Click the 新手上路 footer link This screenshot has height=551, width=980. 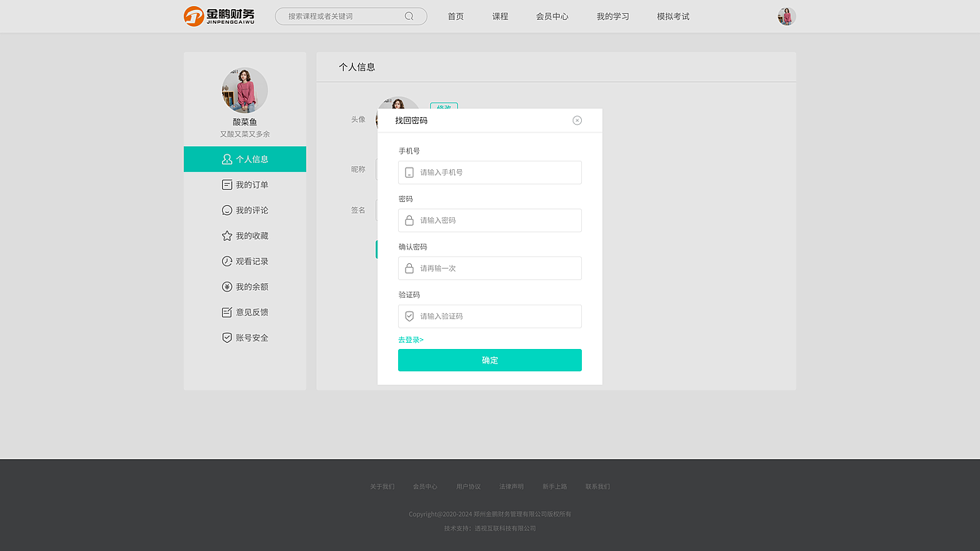(555, 487)
